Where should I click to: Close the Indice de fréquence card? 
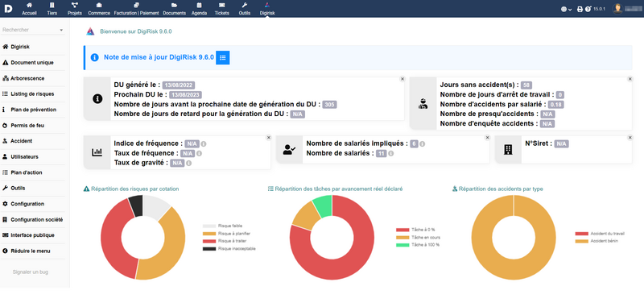click(269, 138)
